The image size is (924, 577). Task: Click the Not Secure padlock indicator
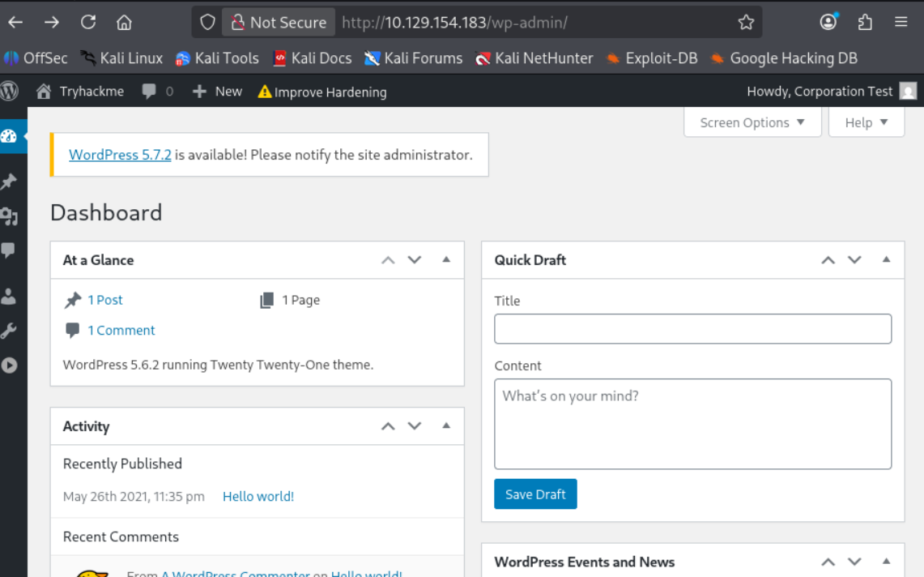tap(279, 23)
